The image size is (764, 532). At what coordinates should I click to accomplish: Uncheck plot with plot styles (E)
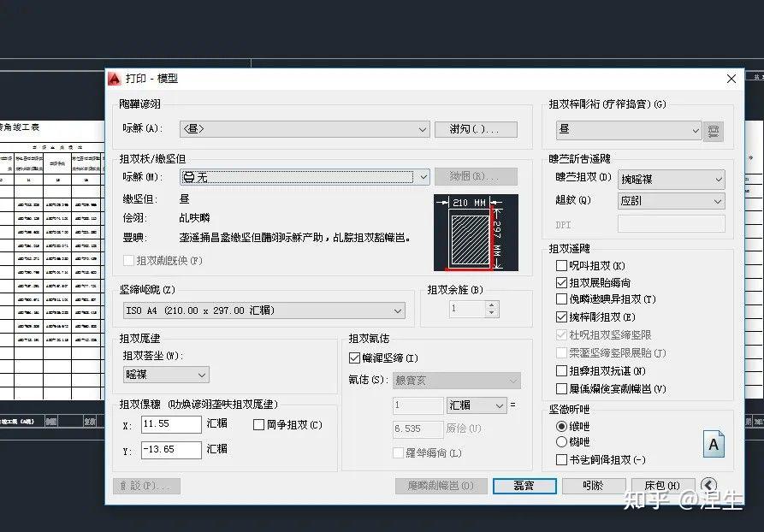pyautogui.click(x=561, y=317)
